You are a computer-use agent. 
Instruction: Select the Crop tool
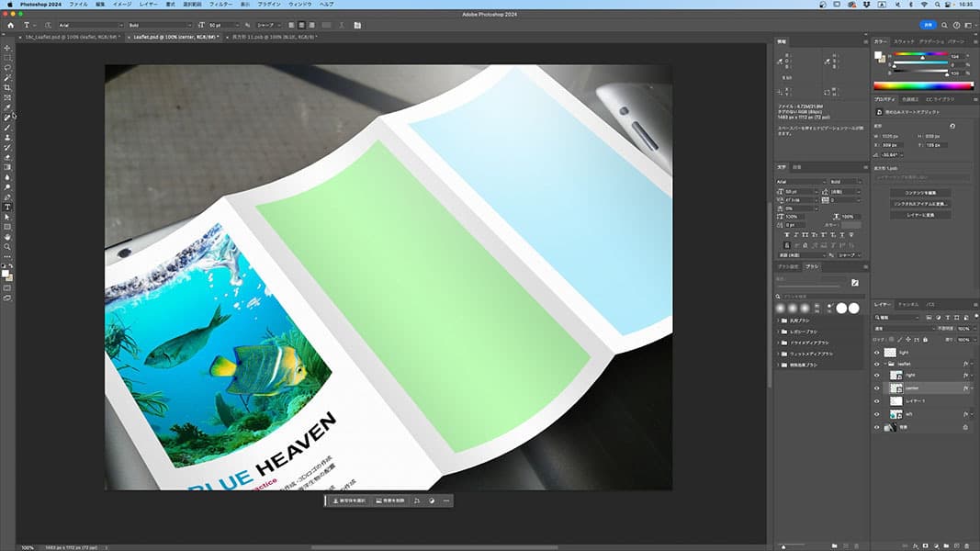pyautogui.click(x=7, y=87)
